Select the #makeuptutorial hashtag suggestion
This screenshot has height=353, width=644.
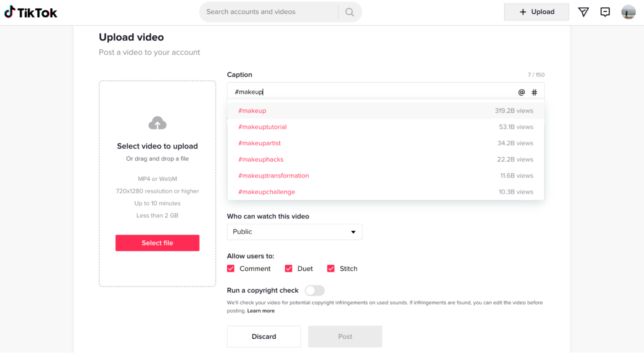click(x=262, y=127)
